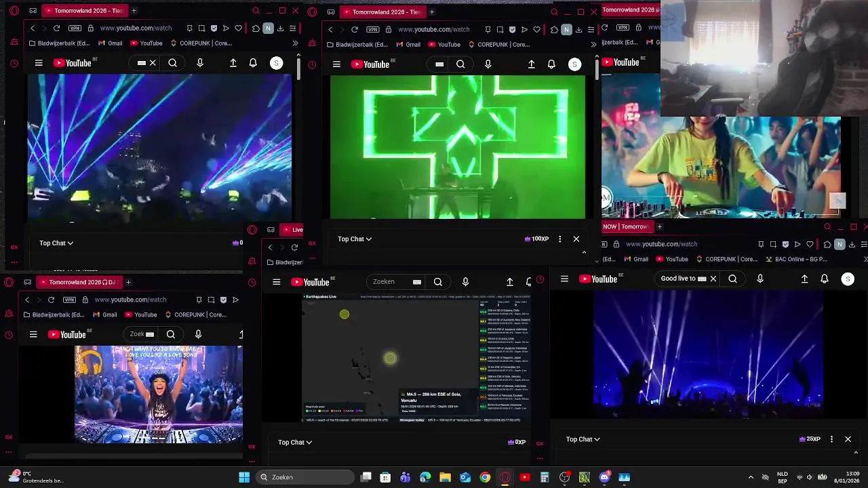Click microphone icon in earthquake-stream YouTube window
The height and width of the screenshot is (488, 868).
465,282
